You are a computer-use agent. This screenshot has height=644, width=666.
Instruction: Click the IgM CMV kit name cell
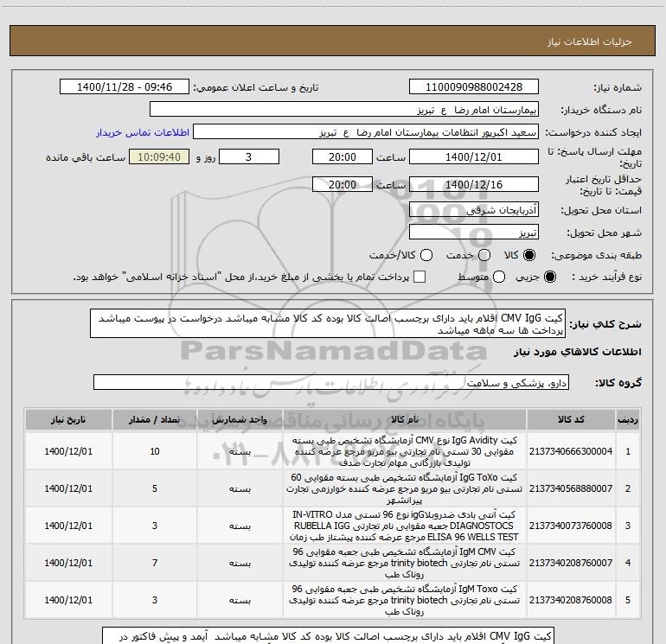point(405,563)
